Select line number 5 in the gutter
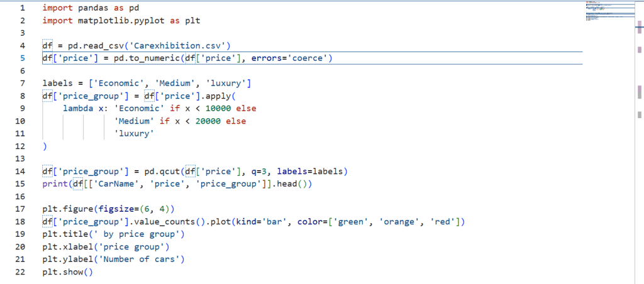 (23, 58)
